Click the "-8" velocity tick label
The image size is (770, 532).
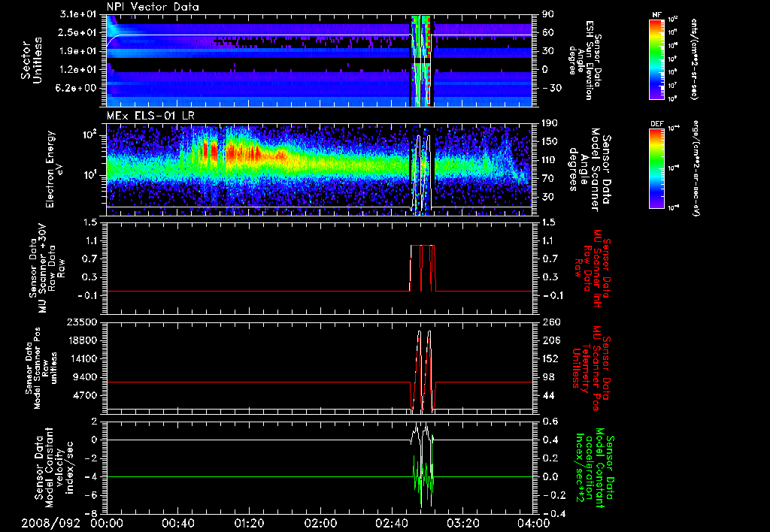tap(91, 513)
